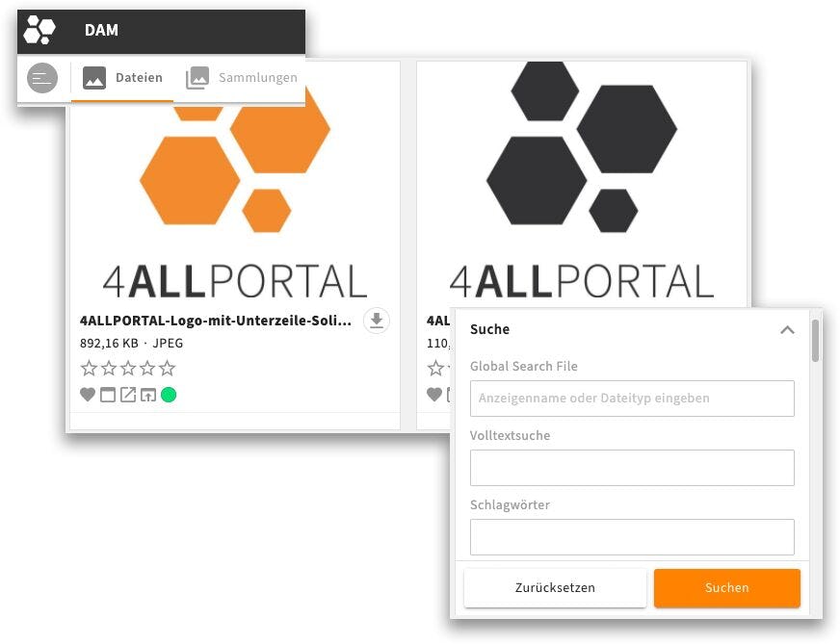
Task: Open the round hamburger menu button
Action: point(42,78)
